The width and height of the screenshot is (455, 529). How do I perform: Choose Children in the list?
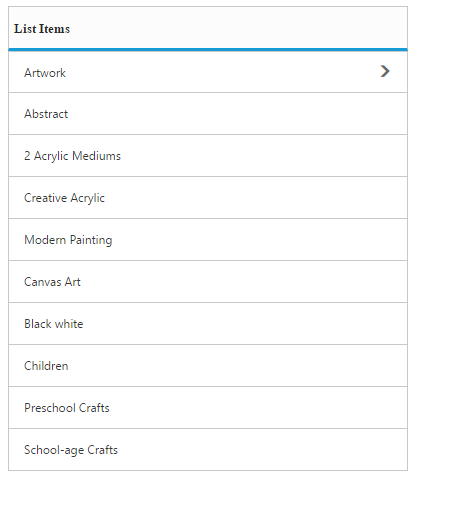pos(208,366)
